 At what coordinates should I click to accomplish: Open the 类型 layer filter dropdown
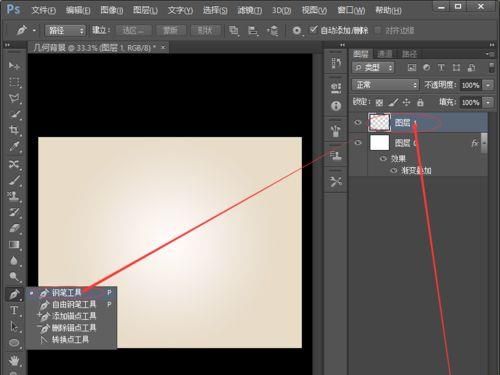tap(373, 68)
